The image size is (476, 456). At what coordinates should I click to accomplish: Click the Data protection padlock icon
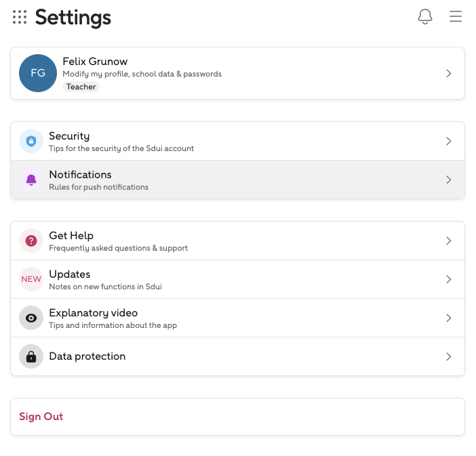31,356
